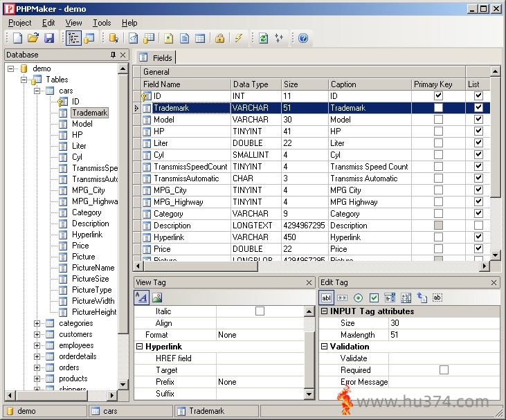Click the New project toolbar icon
The image size is (506, 420).
(x=17, y=38)
